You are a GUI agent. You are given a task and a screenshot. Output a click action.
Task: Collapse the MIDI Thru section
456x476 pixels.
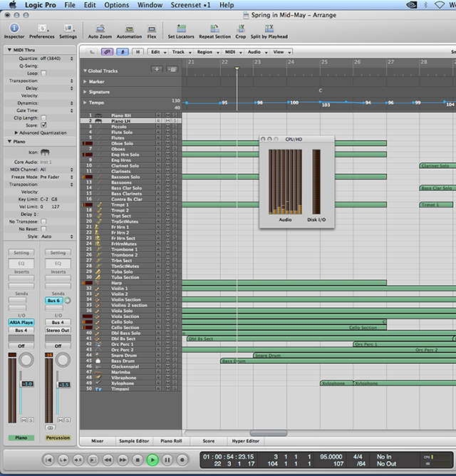coord(9,50)
